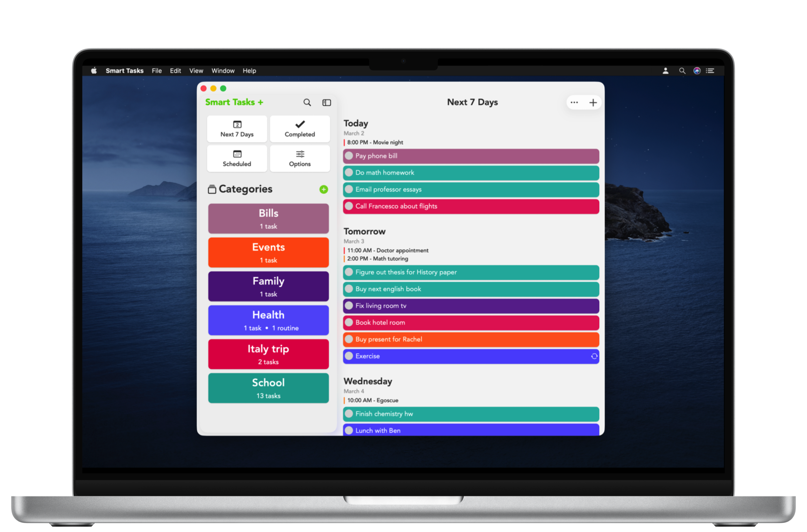The width and height of the screenshot is (807, 532).
Task: Open the File menu
Action: [157, 71]
